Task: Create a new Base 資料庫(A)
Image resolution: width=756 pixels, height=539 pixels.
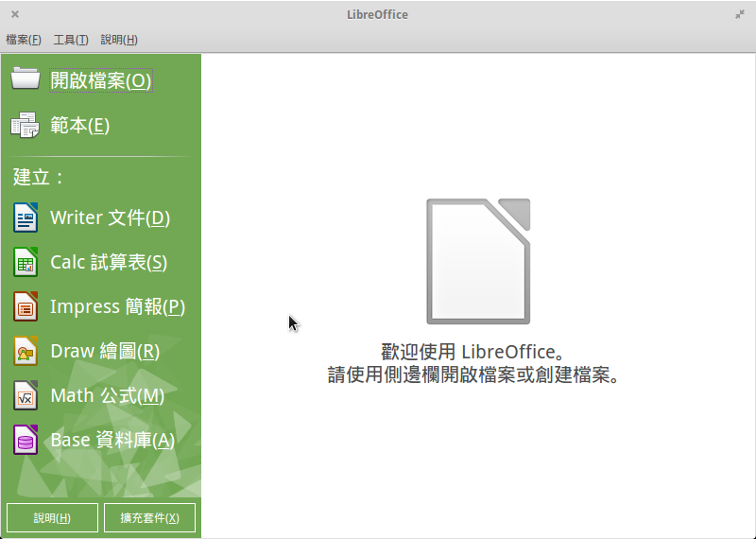Action: coord(112,440)
